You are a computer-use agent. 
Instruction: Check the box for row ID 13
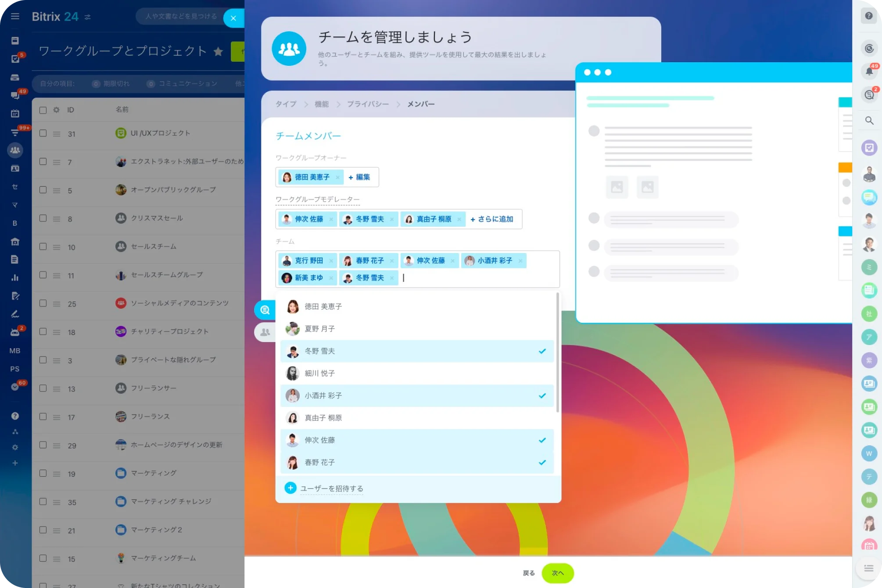point(43,388)
